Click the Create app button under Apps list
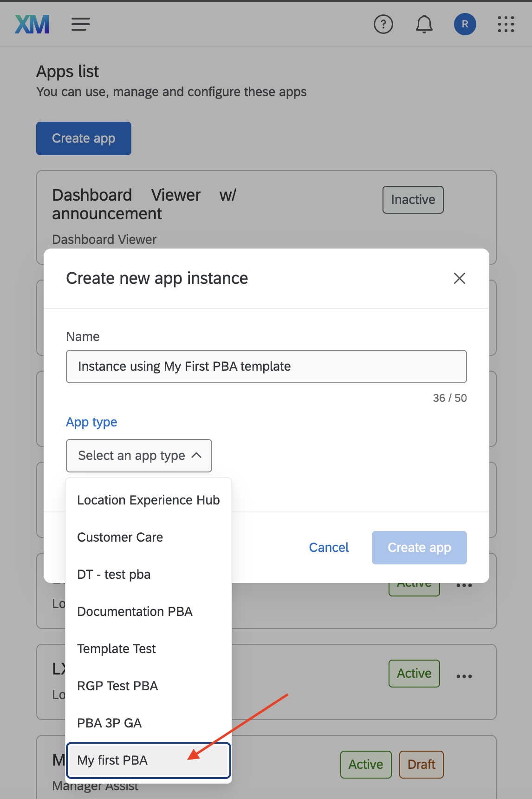The image size is (532, 799). (x=84, y=138)
